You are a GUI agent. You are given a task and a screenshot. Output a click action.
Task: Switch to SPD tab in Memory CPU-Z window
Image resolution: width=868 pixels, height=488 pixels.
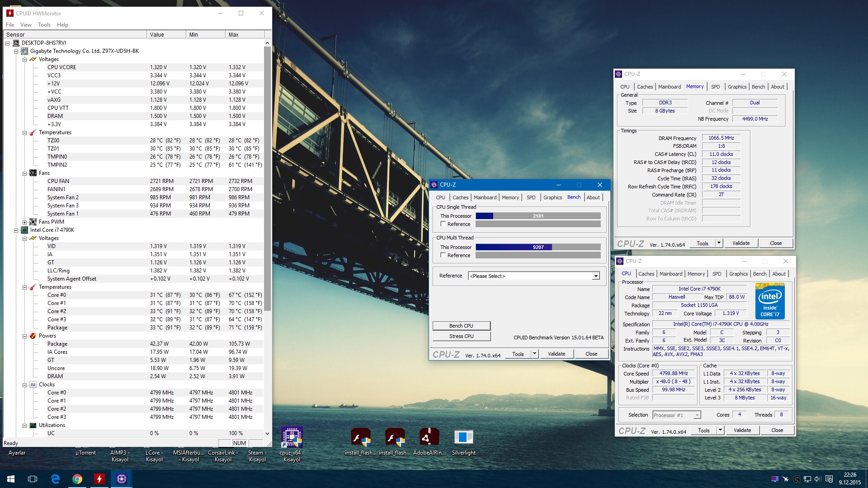715,87
